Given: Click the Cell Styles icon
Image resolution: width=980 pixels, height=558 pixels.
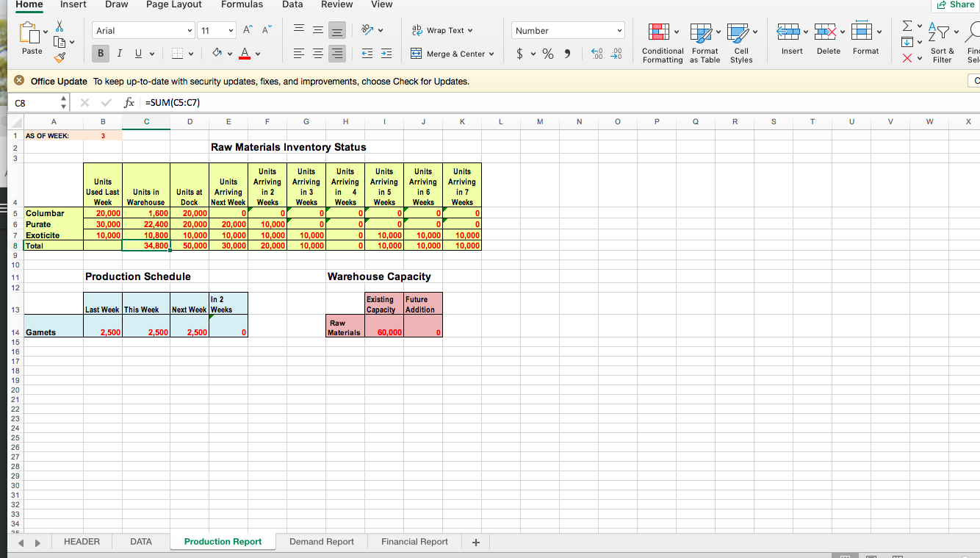Looking at the screenshot, I should (x=737, y=32).
